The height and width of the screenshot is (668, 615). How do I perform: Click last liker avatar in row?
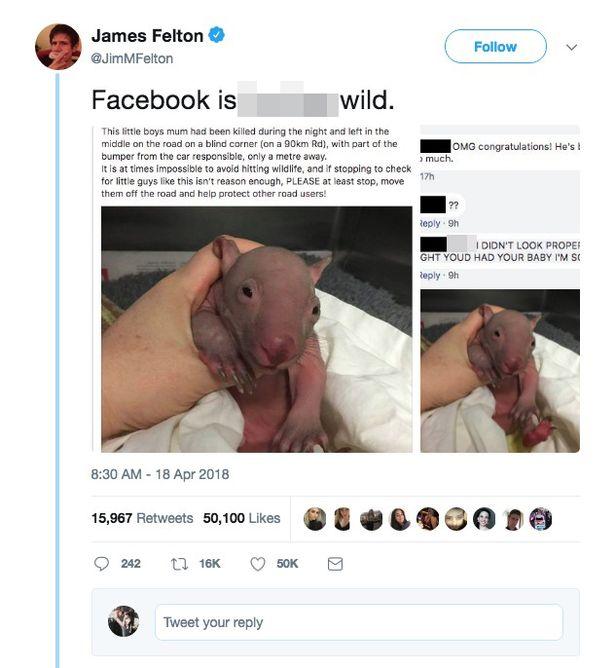(540, 518)
